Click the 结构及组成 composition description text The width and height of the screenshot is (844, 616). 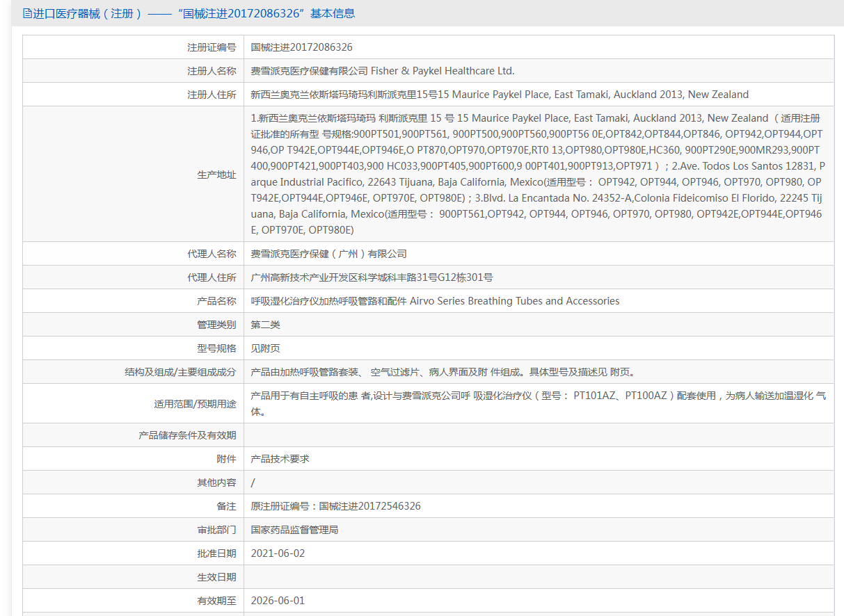coord(443,372)
